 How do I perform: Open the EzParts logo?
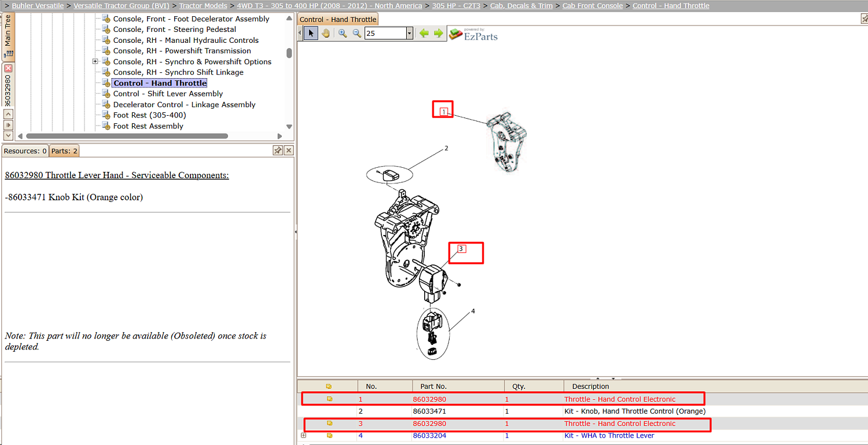(473, 34)
